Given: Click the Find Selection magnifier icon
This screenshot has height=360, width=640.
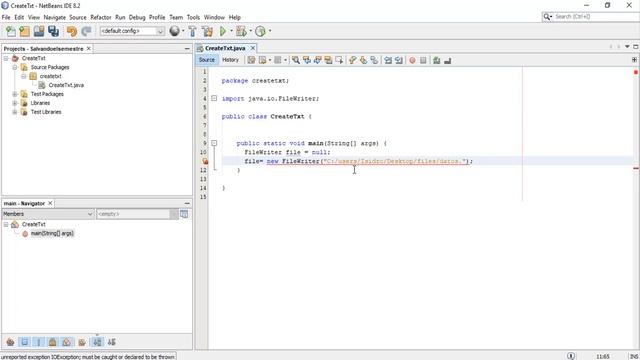Looking at the screenshot, I should pyautogui.click(x=296, y=60).
